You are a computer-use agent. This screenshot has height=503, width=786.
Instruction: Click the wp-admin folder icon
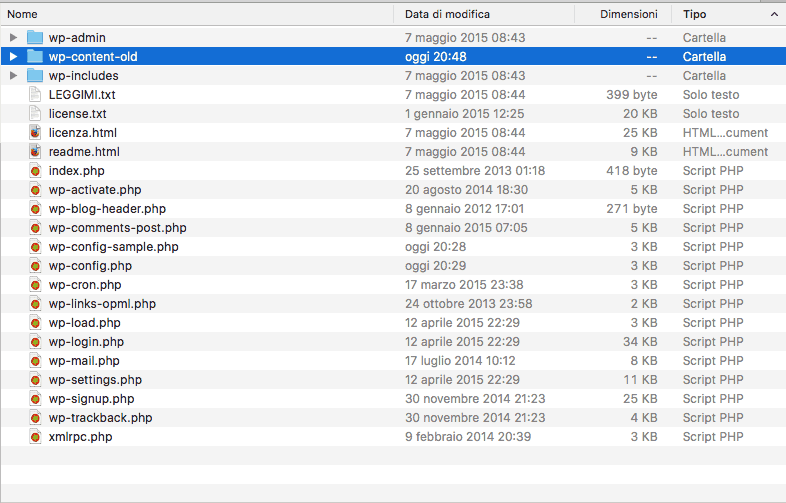click(x=35, y=37)
